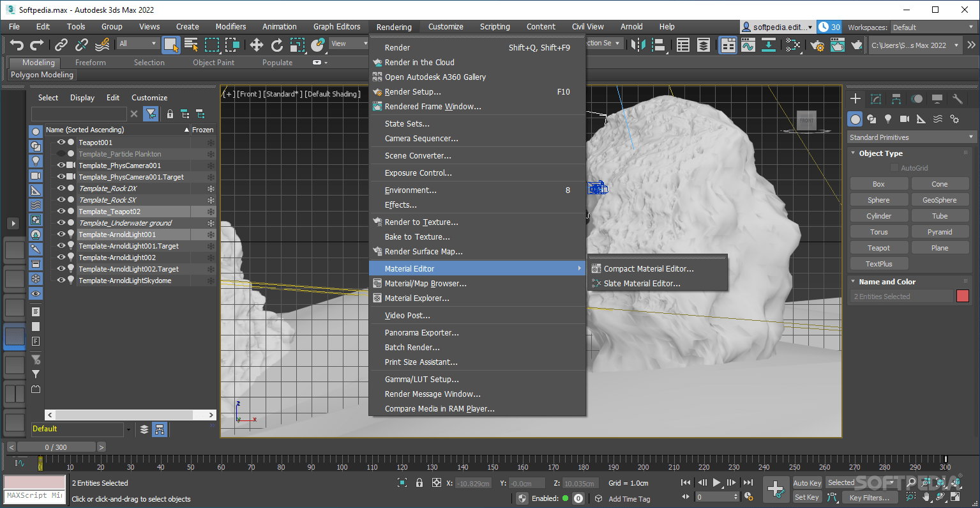Open the Standard Primitives dropdown
This screenshot has height=508, width=980.
click(x=911, y=137)
